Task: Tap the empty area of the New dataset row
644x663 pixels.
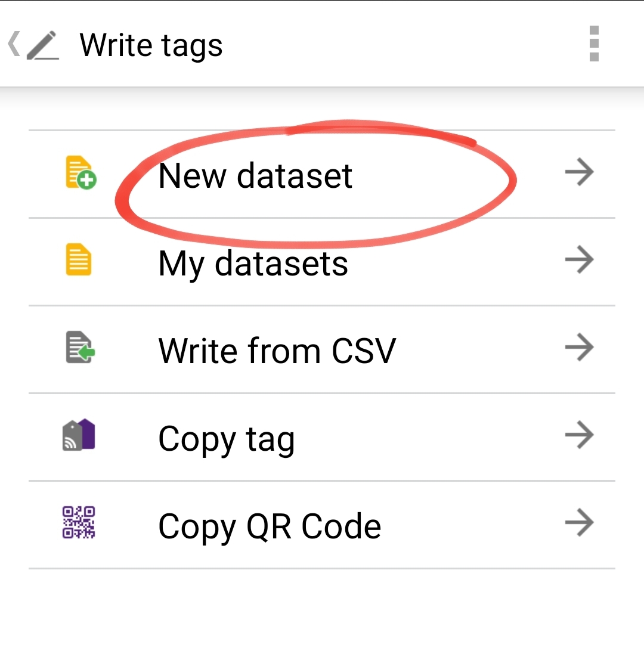Action: [x=457, y=174]
